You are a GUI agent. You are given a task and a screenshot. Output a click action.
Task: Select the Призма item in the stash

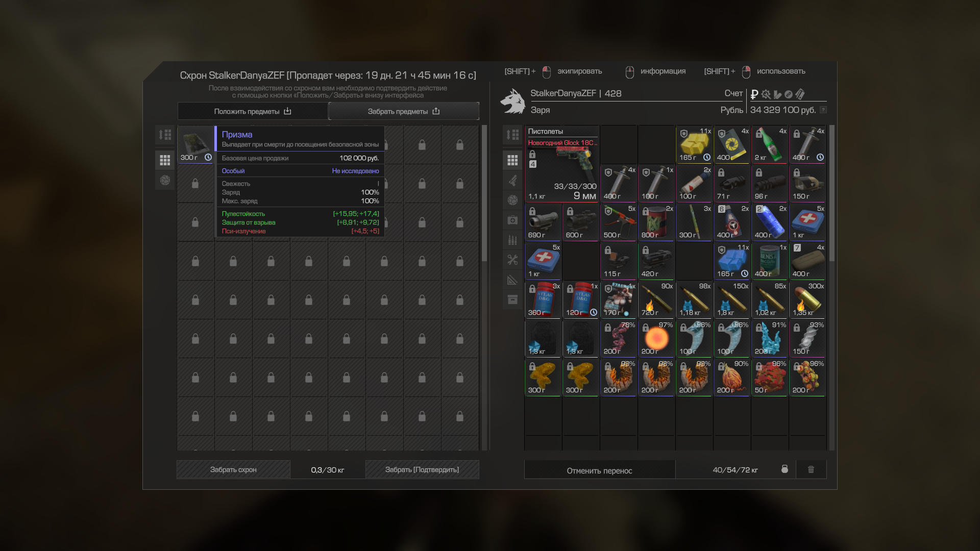point(195,144)
